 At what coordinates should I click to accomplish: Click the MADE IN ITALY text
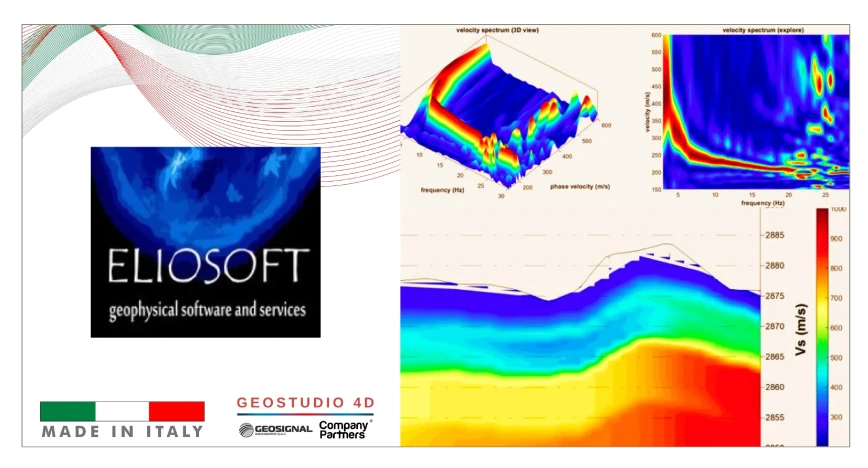pos(123,432)
